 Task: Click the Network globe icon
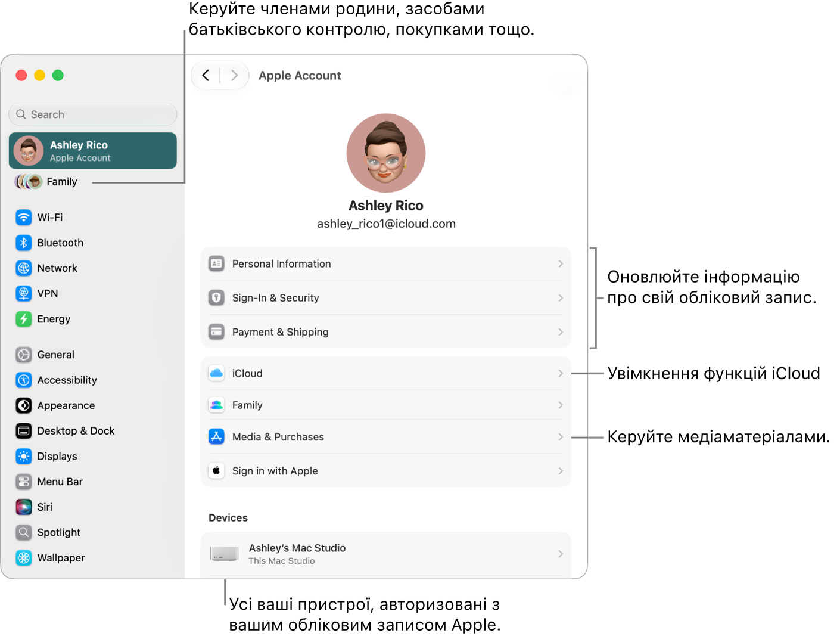pos(24,268)
